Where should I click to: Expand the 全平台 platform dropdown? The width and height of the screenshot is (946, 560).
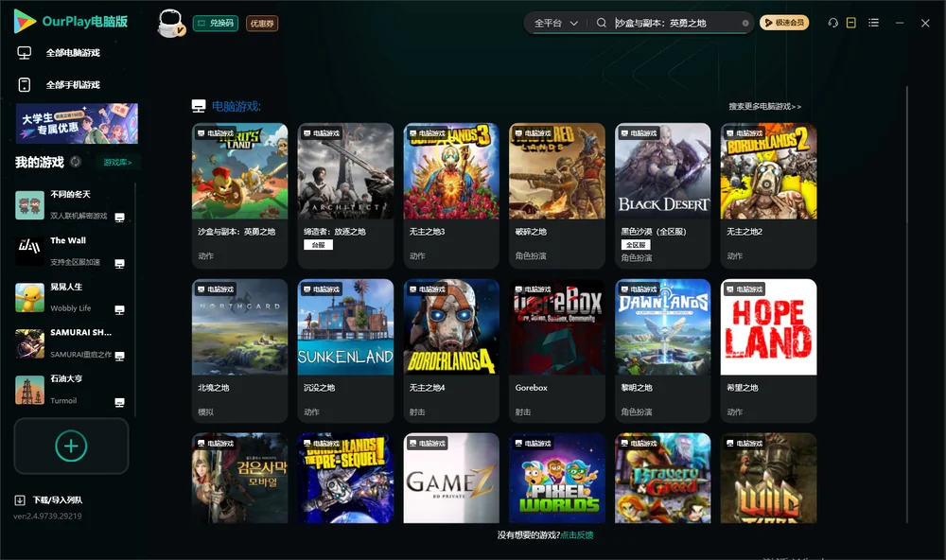point(555,23)
